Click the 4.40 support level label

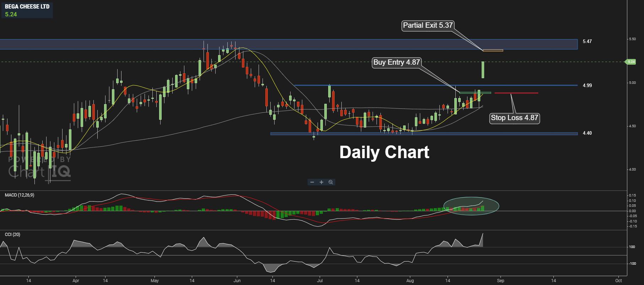point(587,133)
